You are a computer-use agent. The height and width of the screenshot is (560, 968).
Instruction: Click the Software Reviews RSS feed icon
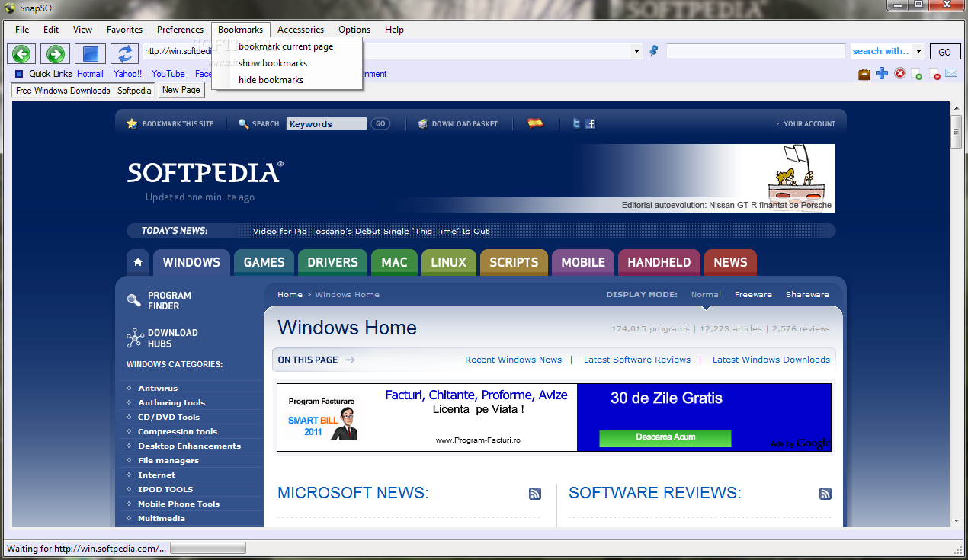(x=825, y=494)
